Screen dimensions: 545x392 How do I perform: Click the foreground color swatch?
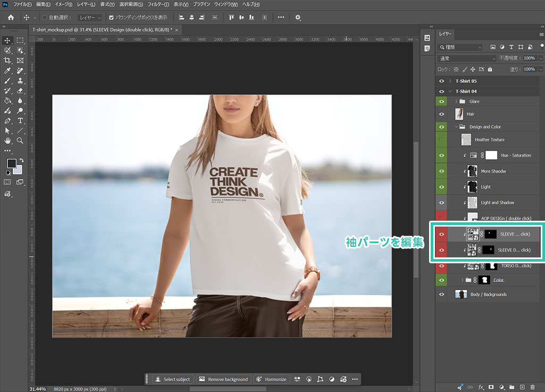[12, 163]
